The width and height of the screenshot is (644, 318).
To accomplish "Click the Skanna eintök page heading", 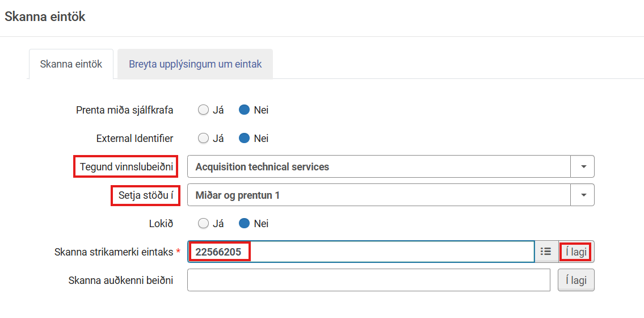I will point(45,17).
